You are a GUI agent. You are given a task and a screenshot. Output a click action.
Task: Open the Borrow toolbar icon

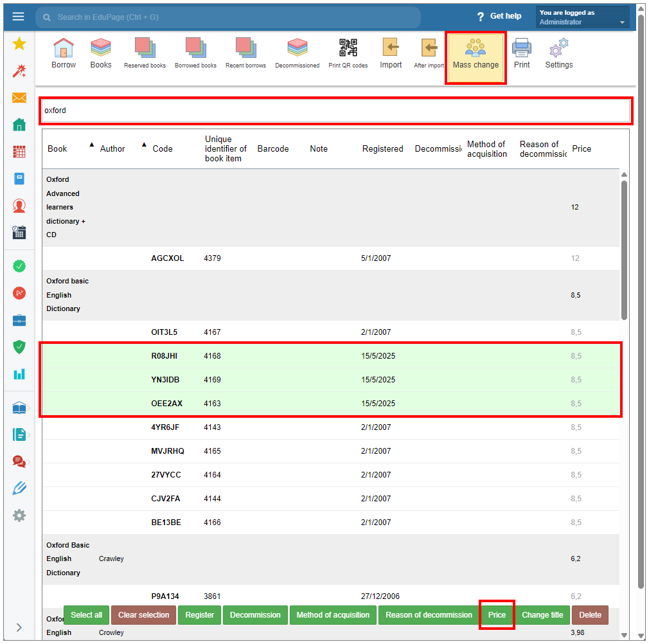[63, 53]
